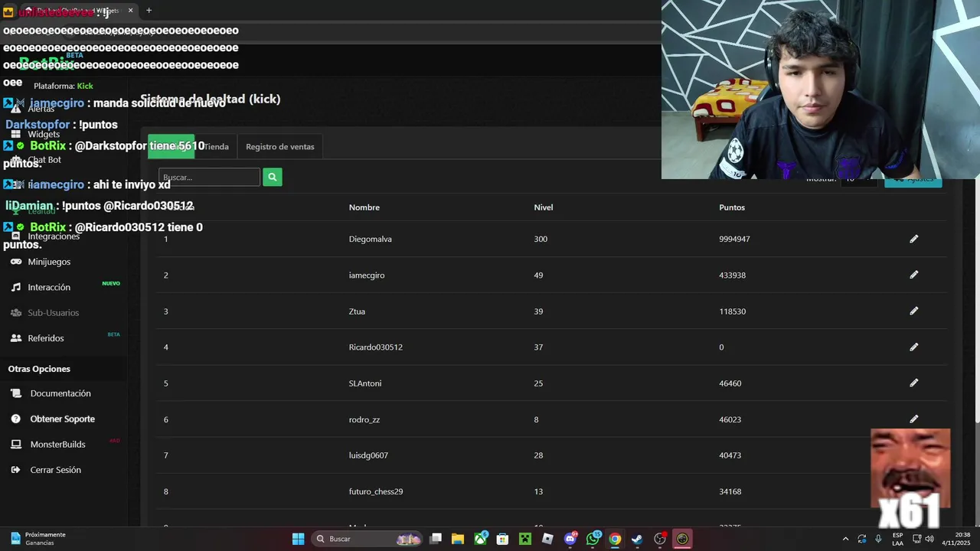
Task: Focus the Buscar... search input field
Action: pyautogui.click(x=209, y=177)
